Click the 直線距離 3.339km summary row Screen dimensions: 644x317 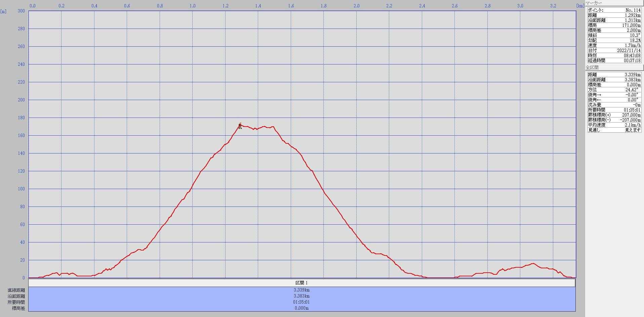coord(301,290)
